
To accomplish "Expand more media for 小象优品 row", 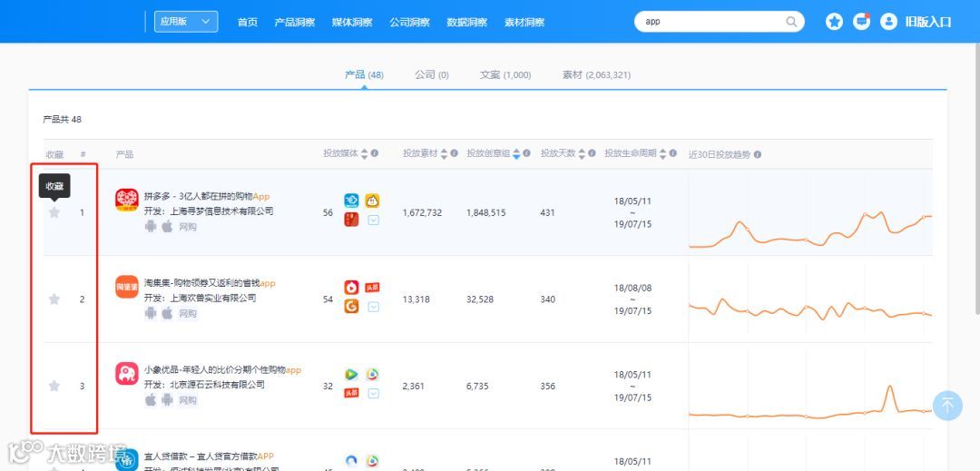I will pyautogui.click(x=373, y=394).
